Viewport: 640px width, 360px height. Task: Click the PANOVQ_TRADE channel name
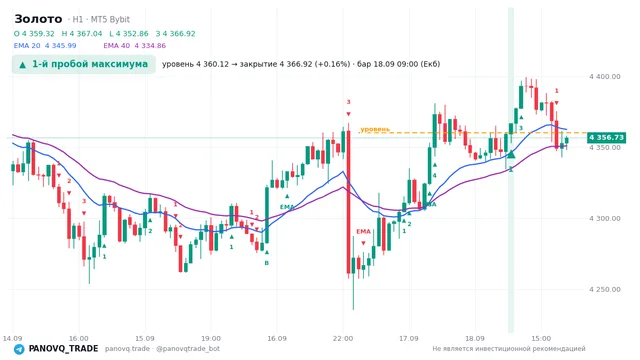point(63,349)
